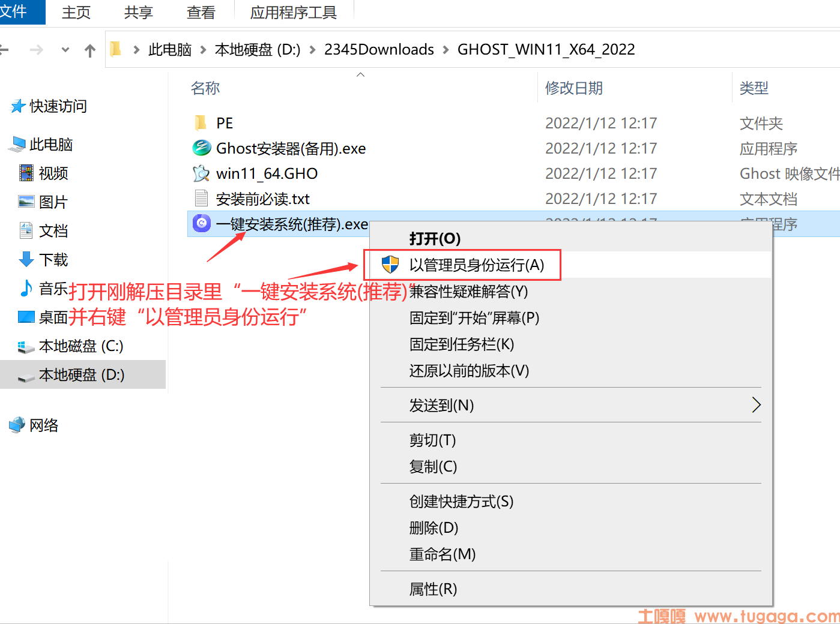Select 固定到任务栏(K)

(x=571, y=344)
